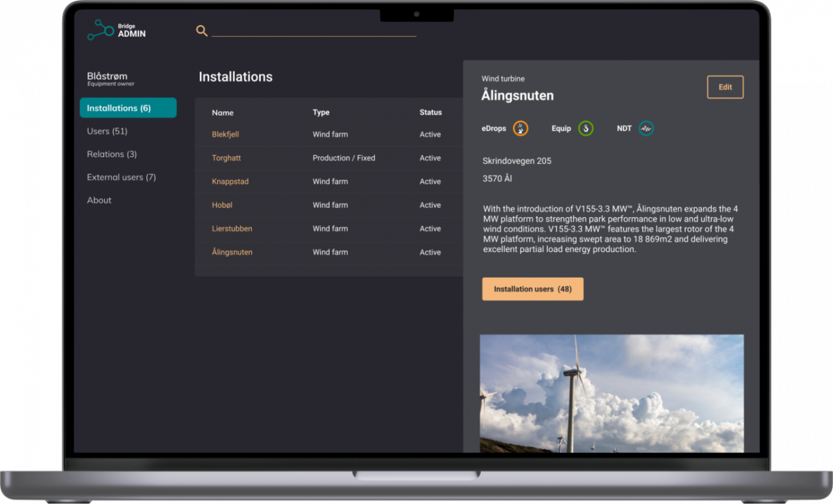Open the Installations (6) section
Viewport: 833px width, 504px height.
[128, 108]
